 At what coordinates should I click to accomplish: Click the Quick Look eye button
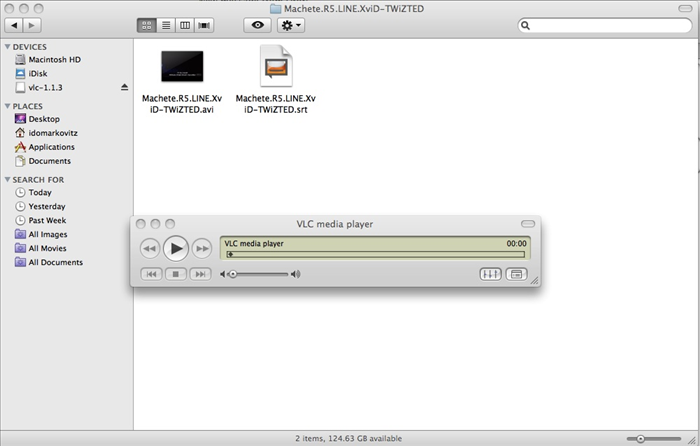pyautogui.click(x=257, y=25)
